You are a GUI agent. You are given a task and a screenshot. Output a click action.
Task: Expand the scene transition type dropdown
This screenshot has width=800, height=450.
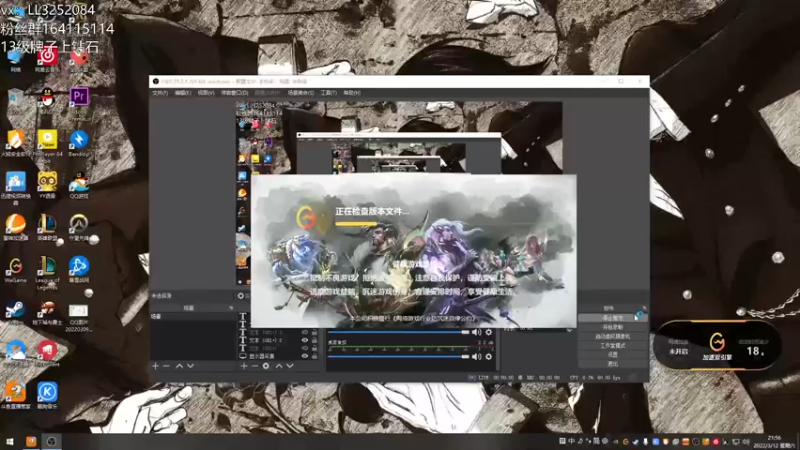click(569, 330)
